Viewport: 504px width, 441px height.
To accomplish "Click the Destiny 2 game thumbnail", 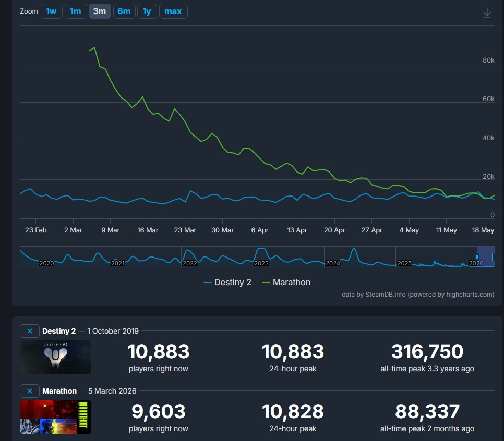I will click(x=56, y=357).
